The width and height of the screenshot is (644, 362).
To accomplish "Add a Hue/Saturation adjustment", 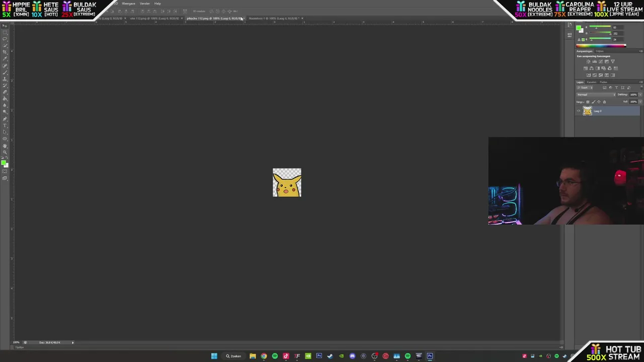I will 586,68.
